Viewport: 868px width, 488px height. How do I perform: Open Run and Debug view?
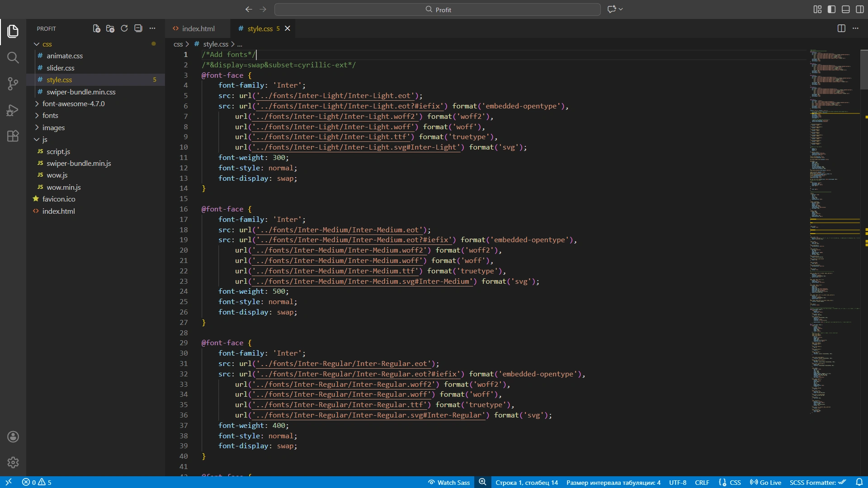tap(13, 110)
